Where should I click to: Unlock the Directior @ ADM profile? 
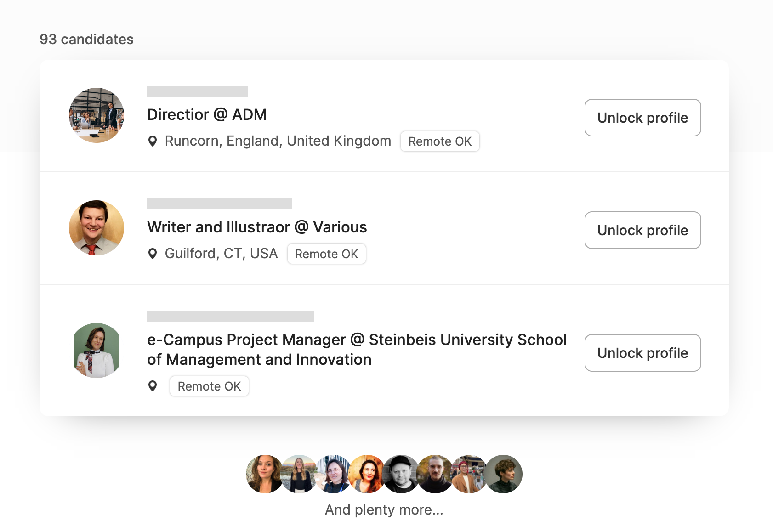coord(642,118)
